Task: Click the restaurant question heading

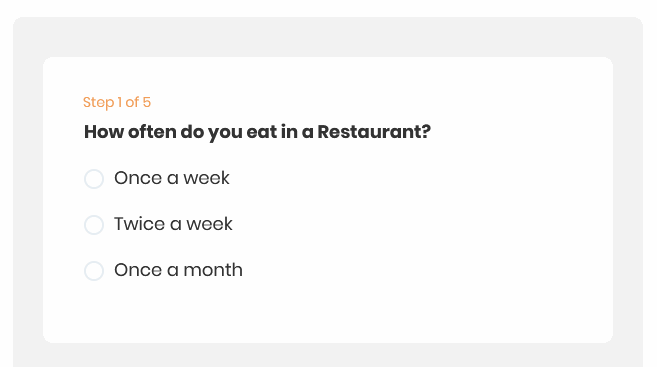Action: [257, 132]
